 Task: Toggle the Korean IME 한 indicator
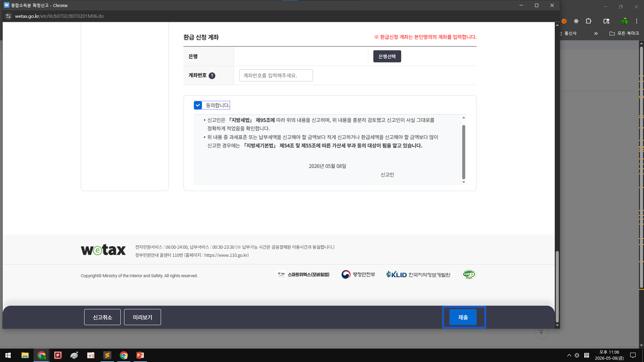point(587,355)
